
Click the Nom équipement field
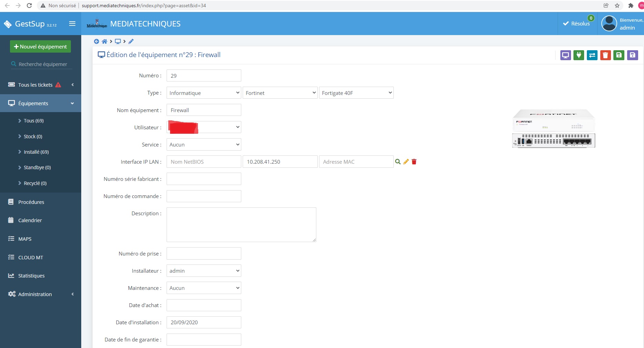(204, 110)
